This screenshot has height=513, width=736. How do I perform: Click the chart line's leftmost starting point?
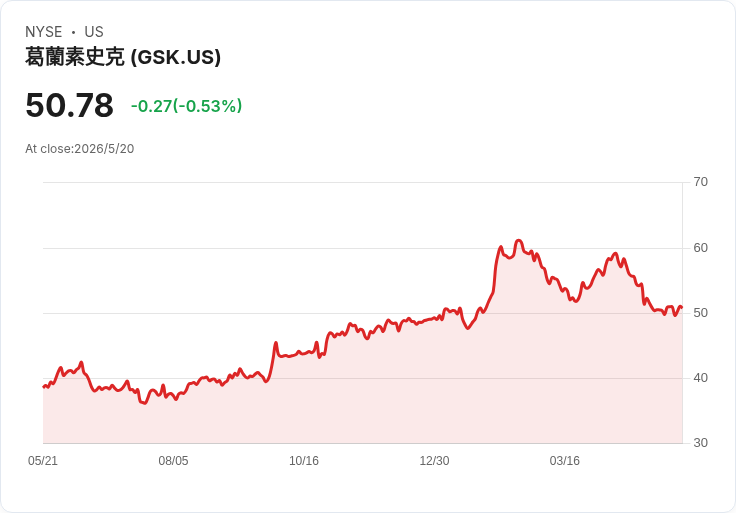tap(43, 387)
